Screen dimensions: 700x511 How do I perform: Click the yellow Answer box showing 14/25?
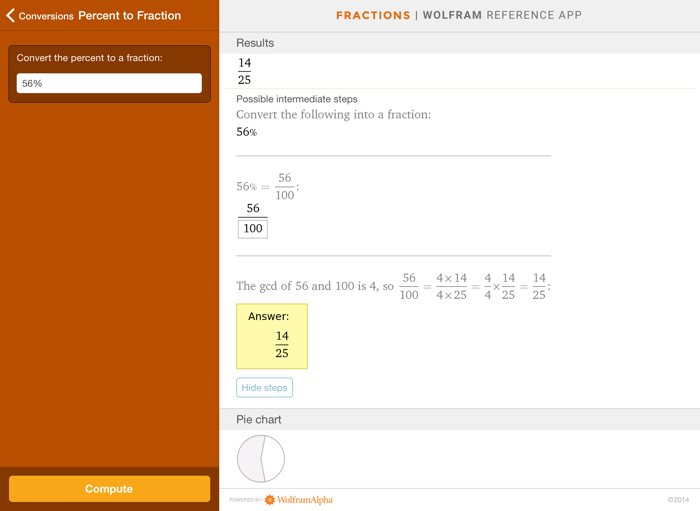tap(272, 336)
